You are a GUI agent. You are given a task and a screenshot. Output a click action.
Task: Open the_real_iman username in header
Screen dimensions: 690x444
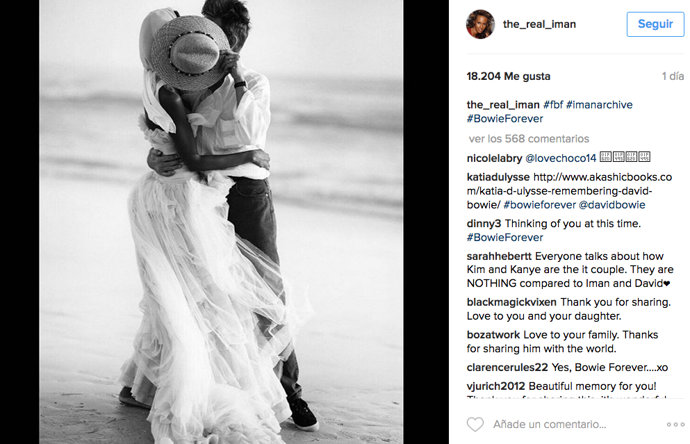539,24
